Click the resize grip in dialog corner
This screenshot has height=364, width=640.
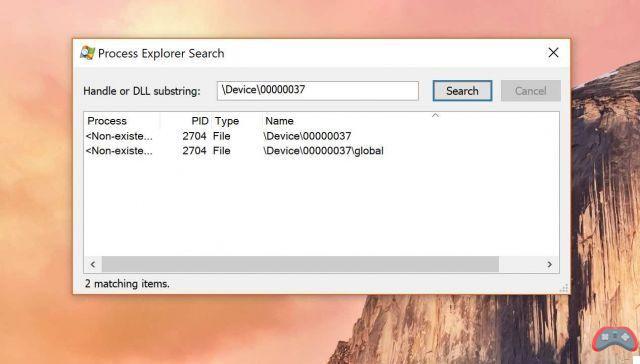coord(564,288)
